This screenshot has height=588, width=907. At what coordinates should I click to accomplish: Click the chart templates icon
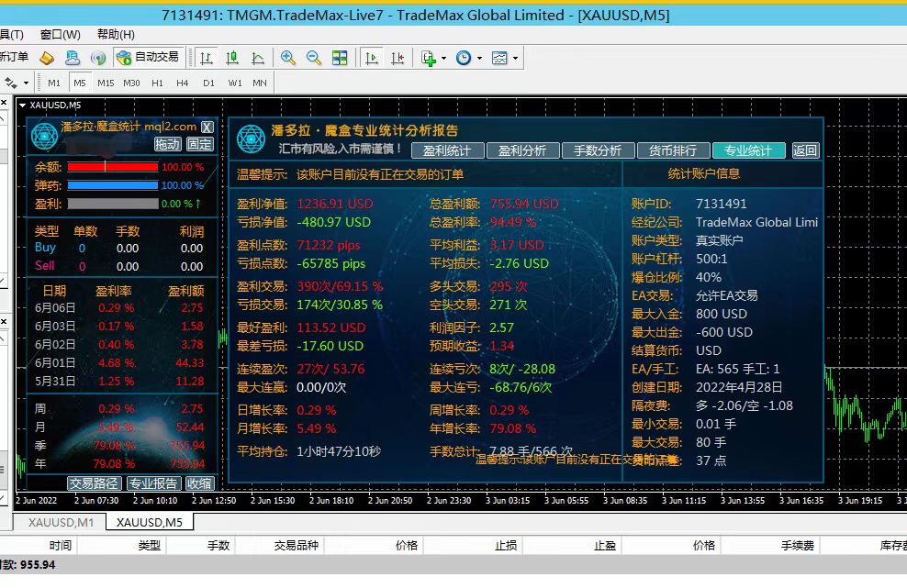[x=499, y=58]
